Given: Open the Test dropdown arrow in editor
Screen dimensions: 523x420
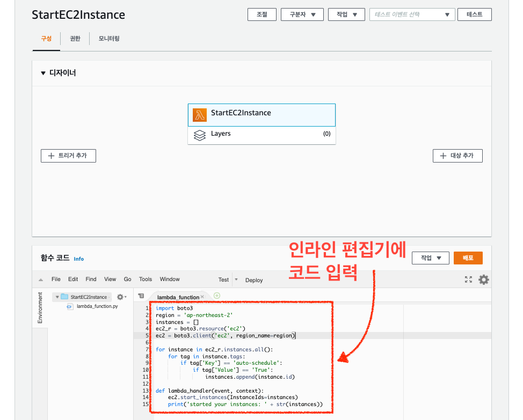Looking at the screenshot, I should (236, 279).
